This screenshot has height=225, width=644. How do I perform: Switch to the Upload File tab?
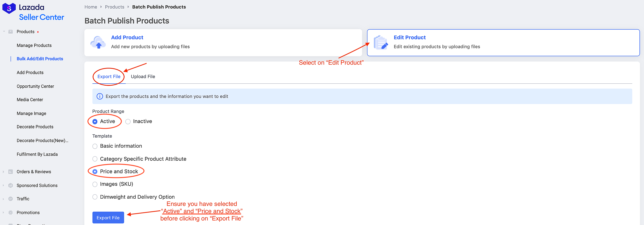click(x=143, y=77)
